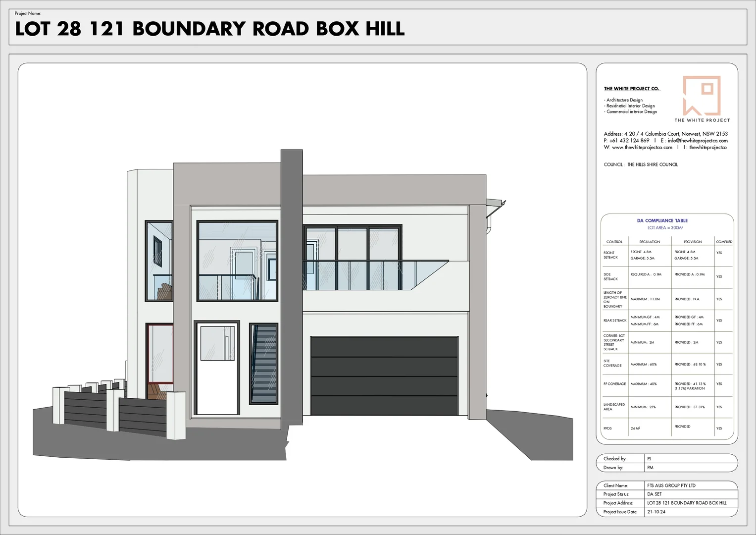Expand the REAR SETBACK table row
The image size is (756, 535).
click(614, 321)
